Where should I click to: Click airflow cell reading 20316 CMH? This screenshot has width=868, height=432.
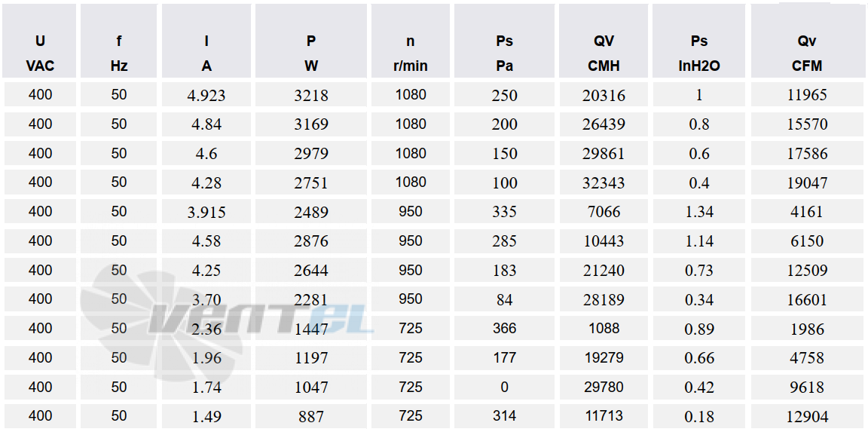click(x=604, y=95)
